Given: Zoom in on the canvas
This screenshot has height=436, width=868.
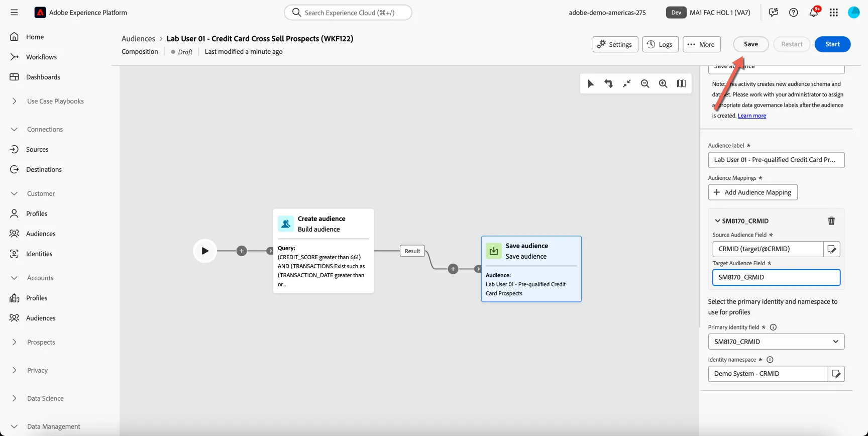Looking at the screenshot, I should (x=663, y=84).
